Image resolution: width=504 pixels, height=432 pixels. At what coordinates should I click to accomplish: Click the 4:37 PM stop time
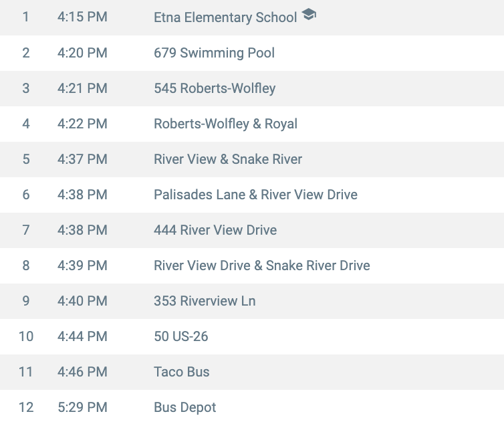[82, 159]
